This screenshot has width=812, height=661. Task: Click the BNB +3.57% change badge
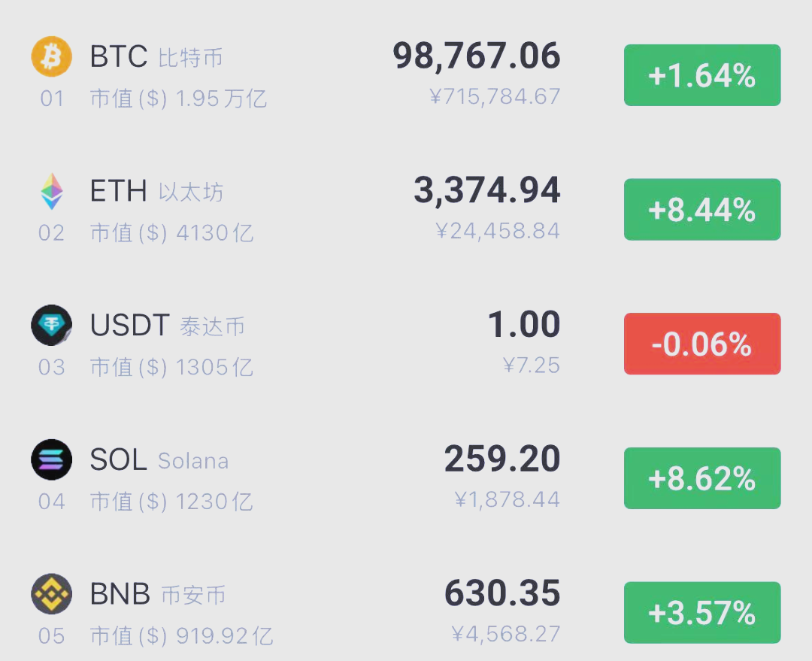pos(702,612)
